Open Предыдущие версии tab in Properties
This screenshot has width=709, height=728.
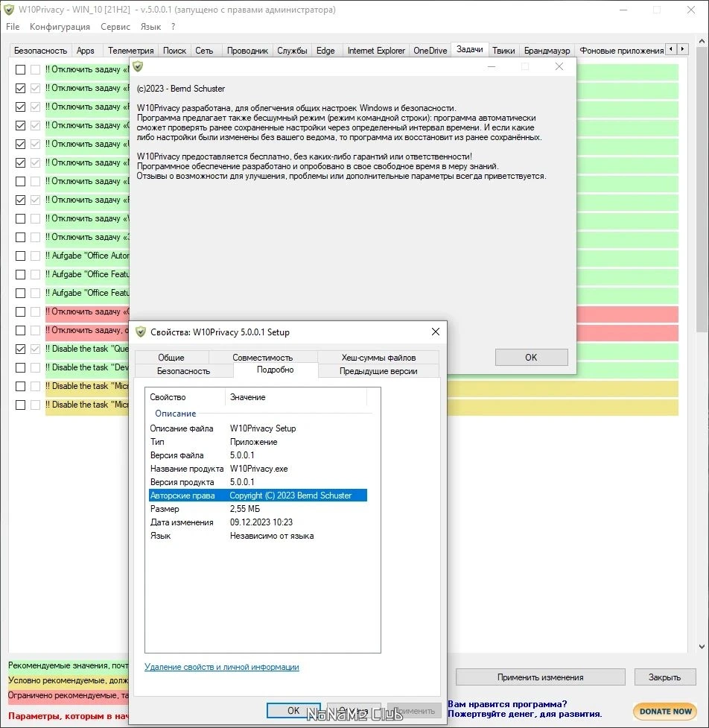point(378,371)
